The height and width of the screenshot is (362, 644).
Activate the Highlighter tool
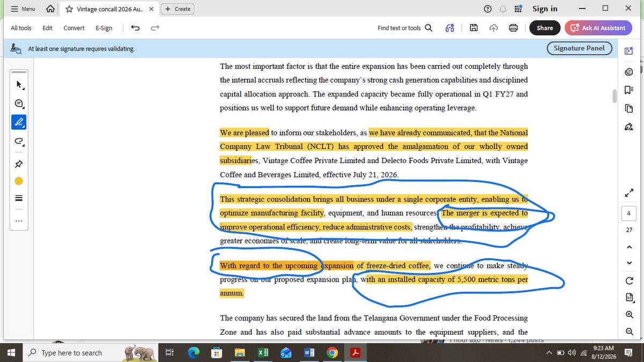[19, 122]
